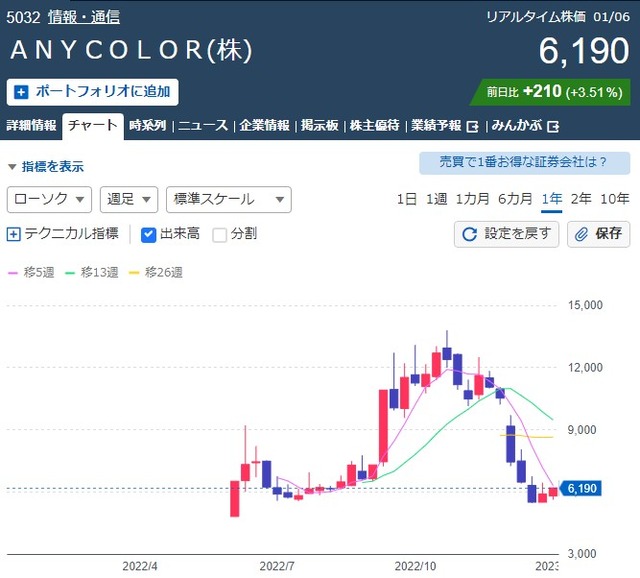
Task: Select the 2年 chart range
Action: click(x=581, y=200)
